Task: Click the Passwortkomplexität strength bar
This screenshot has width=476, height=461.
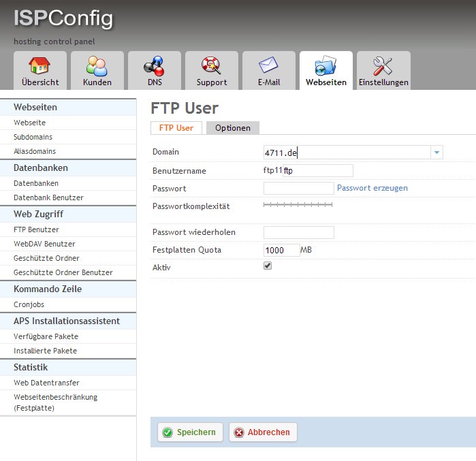Action: pyautogui.click(x=298, y=204)
